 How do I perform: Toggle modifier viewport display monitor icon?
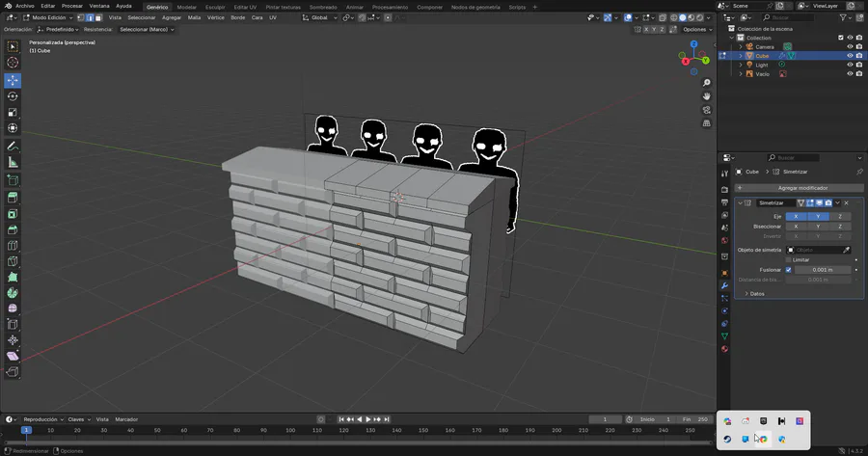(x=819, y=203)
